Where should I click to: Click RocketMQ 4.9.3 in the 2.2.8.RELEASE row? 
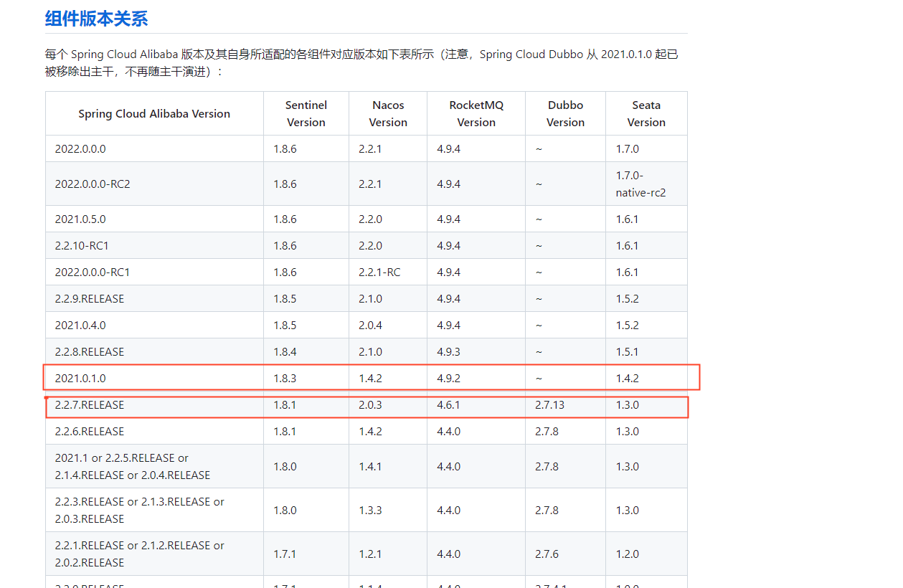point(448,351)
